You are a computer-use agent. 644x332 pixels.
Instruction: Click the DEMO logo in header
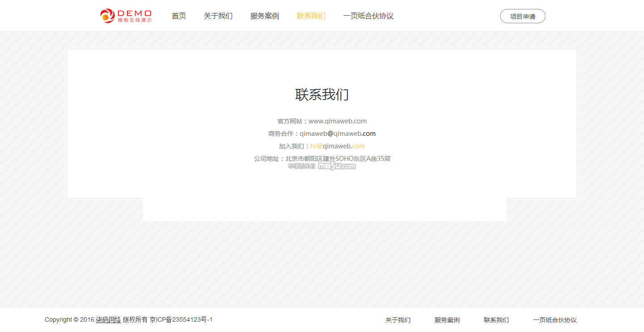(126, 16)
